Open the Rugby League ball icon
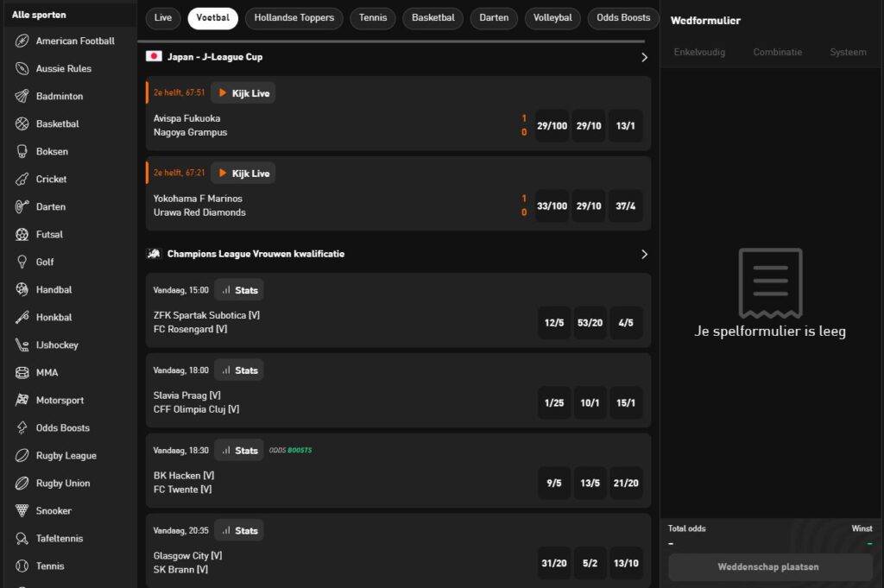The width and height of the screenshot is (884, 588). [x=22, y=455]
